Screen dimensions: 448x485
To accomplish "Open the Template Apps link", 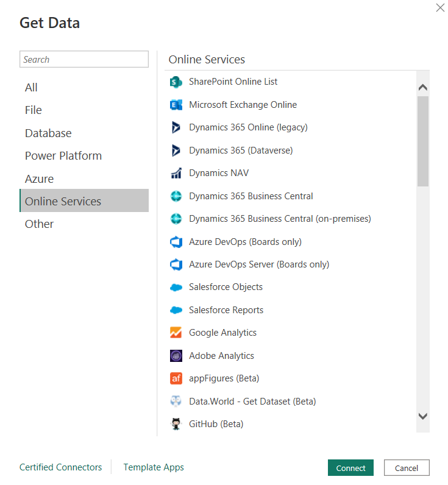I will click(154, 467).
